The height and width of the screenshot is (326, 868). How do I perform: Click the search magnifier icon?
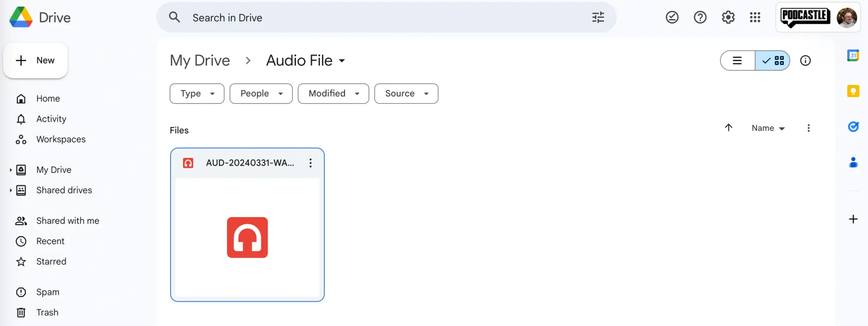pos(174,17)
